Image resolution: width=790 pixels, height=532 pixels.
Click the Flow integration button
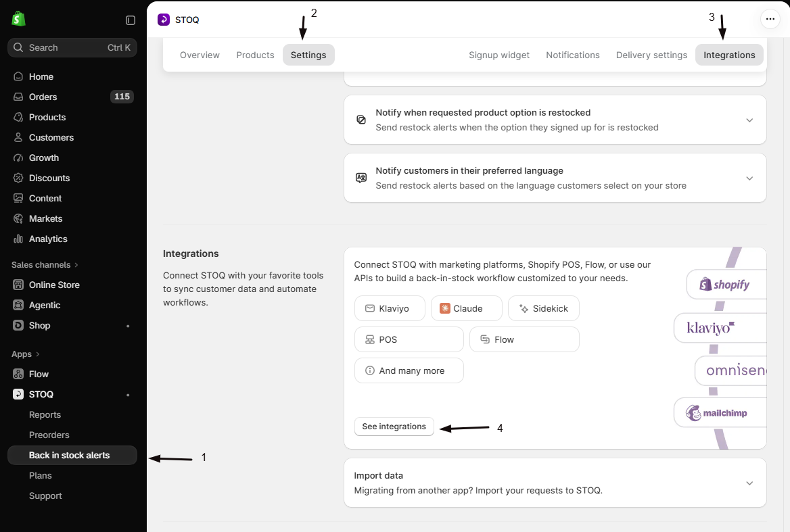(x=524, y=340)
